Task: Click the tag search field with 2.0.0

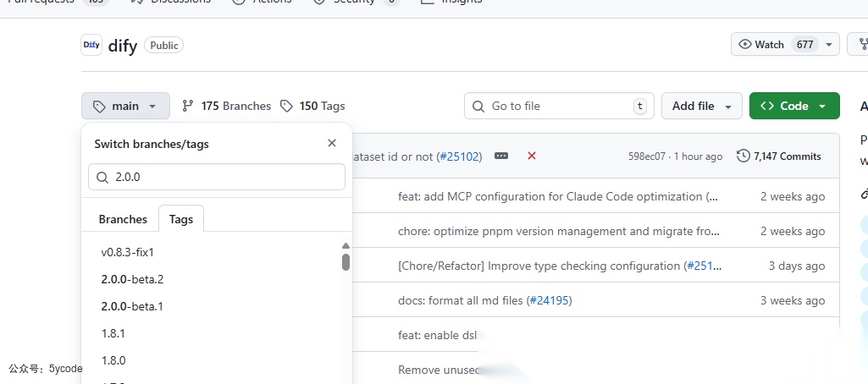Action: pyautogui.click(x=217, y=177)
